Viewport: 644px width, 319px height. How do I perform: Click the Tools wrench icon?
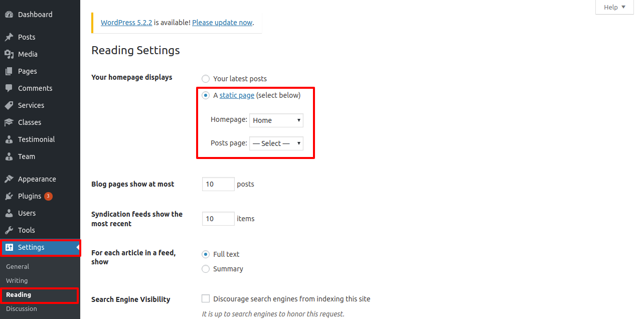(x=9, y=230)
